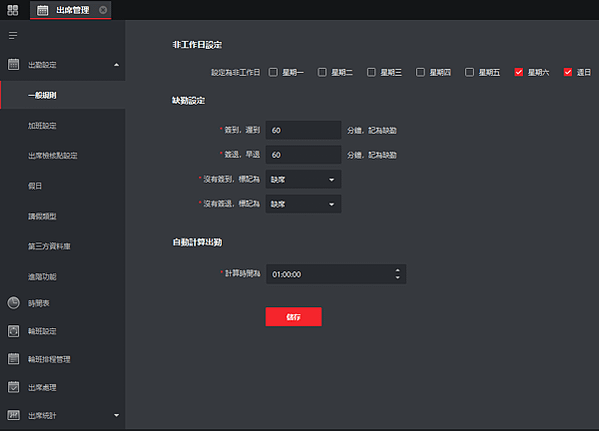Enable the 星期一 non-workday checkbox
The height and width of the screenshot is (431, 599).
coord(273,72)
